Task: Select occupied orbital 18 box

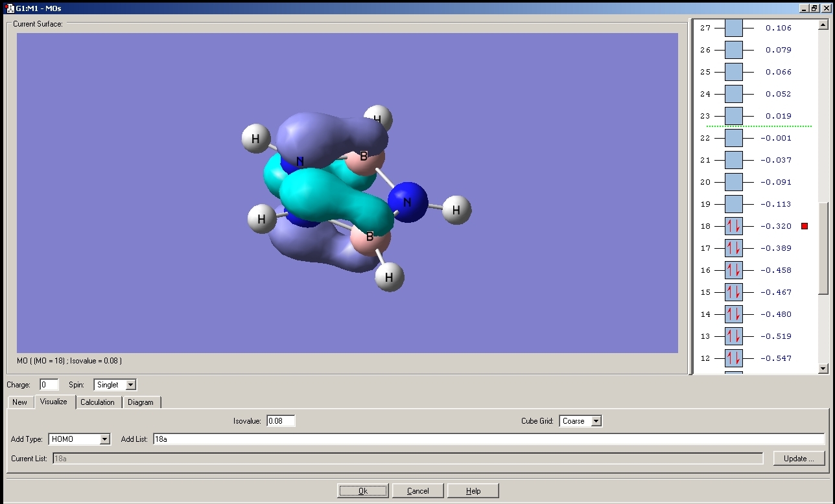Action: pyautogui.click(x=734, y=226)
